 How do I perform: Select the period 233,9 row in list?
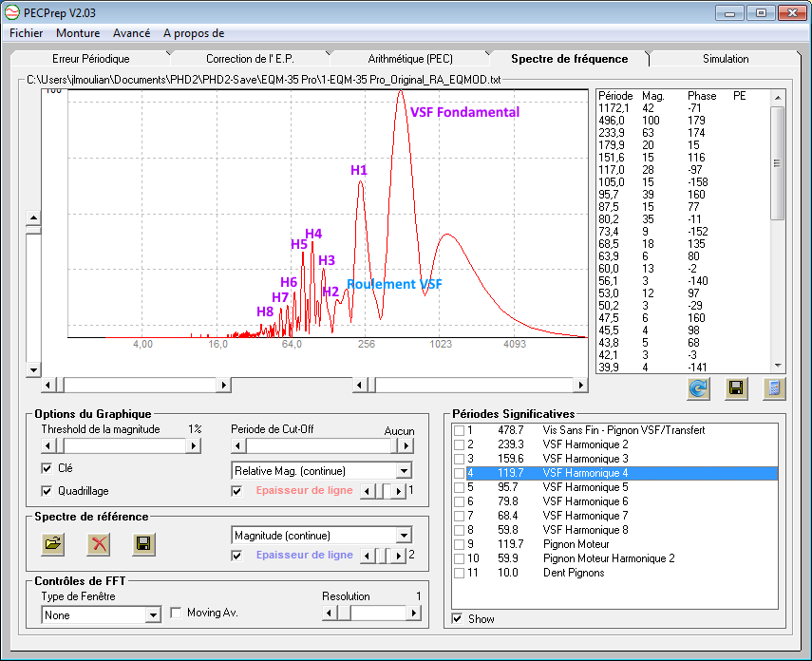[x=683, y=133]
